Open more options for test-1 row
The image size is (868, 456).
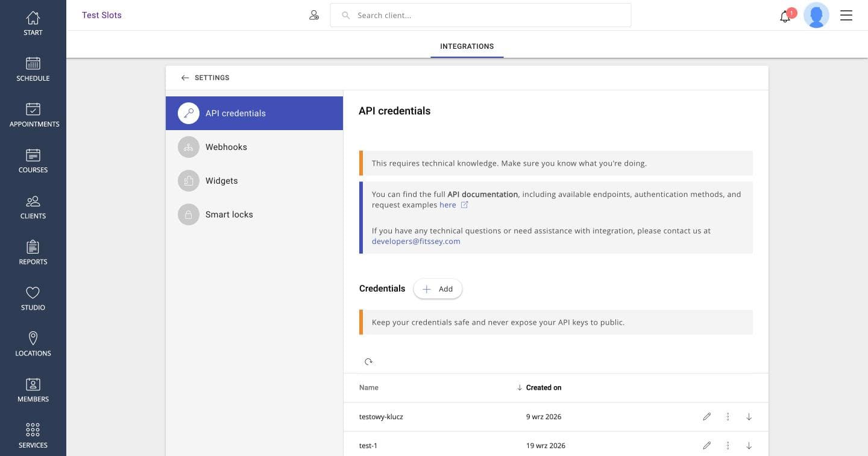728,446
